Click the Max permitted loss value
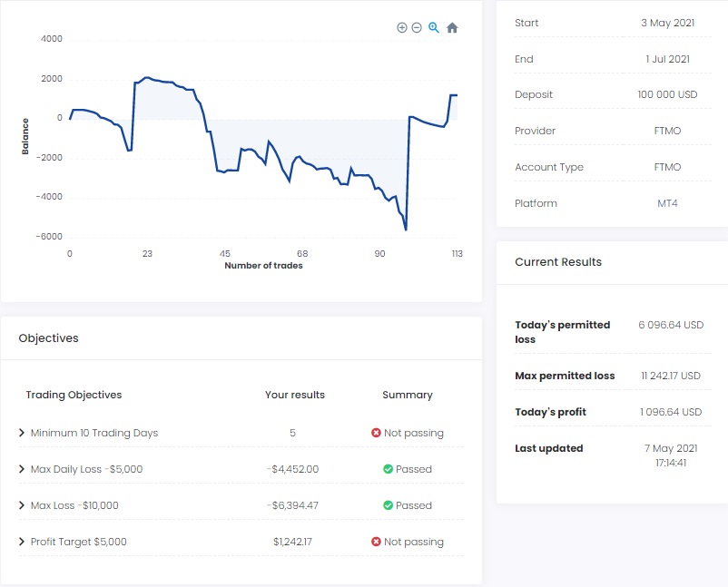Screen dimensions: 728x587 [671, 376]
